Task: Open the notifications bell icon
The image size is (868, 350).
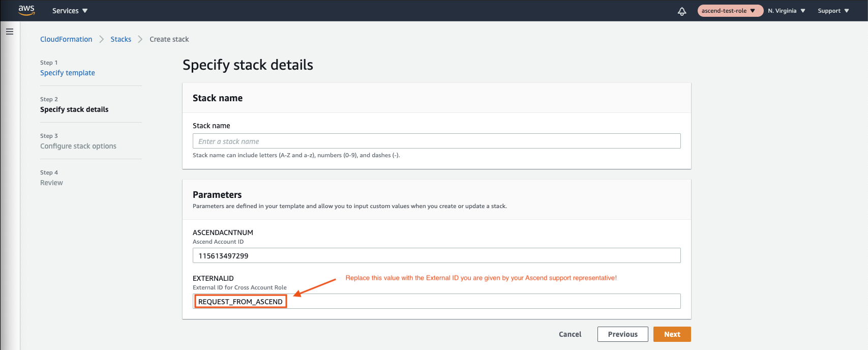Action: (682, 11)
